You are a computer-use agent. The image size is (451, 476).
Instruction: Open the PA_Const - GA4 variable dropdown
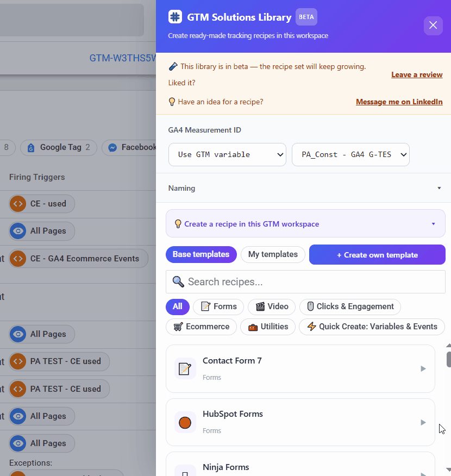point(350,154)
